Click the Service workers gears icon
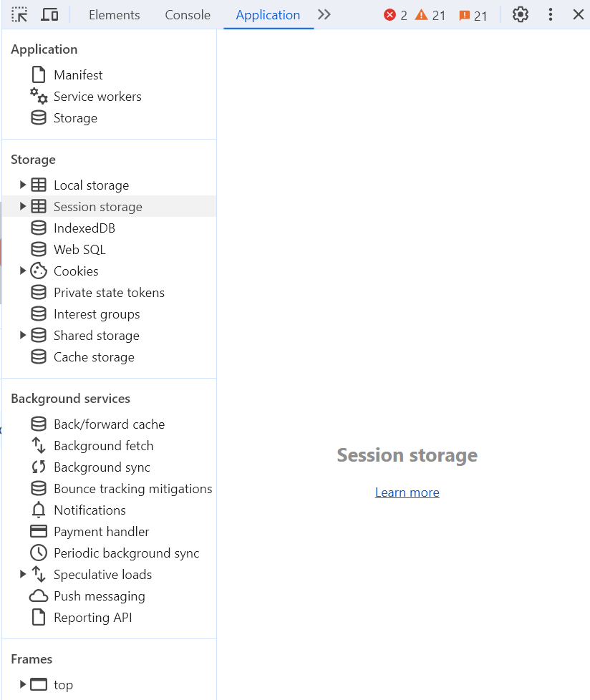Image resolution: width=590 pixels, height=700 pixels. pyautogui.click(x=39, y=97)
